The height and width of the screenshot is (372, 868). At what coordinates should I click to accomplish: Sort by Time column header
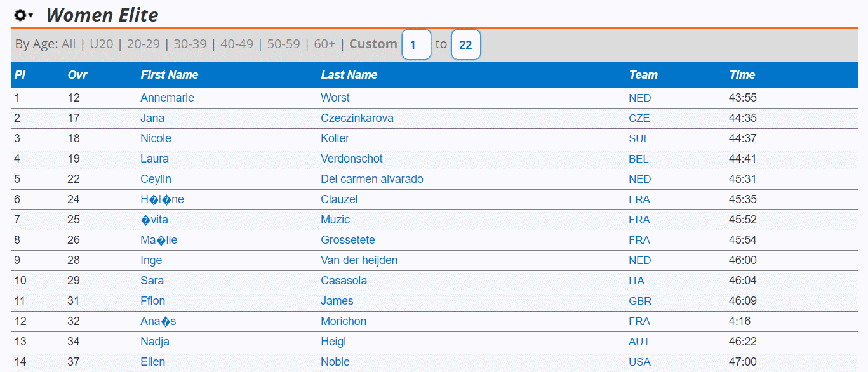[x=742, y=75]
